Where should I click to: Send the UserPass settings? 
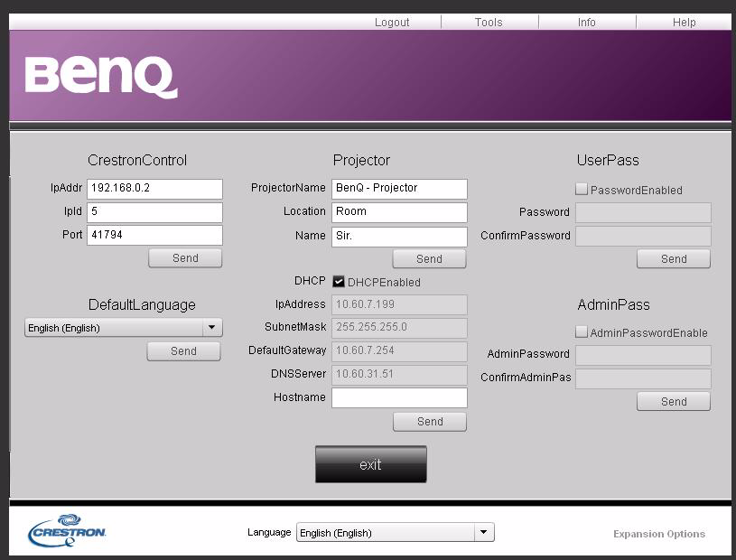click(674, 258)
